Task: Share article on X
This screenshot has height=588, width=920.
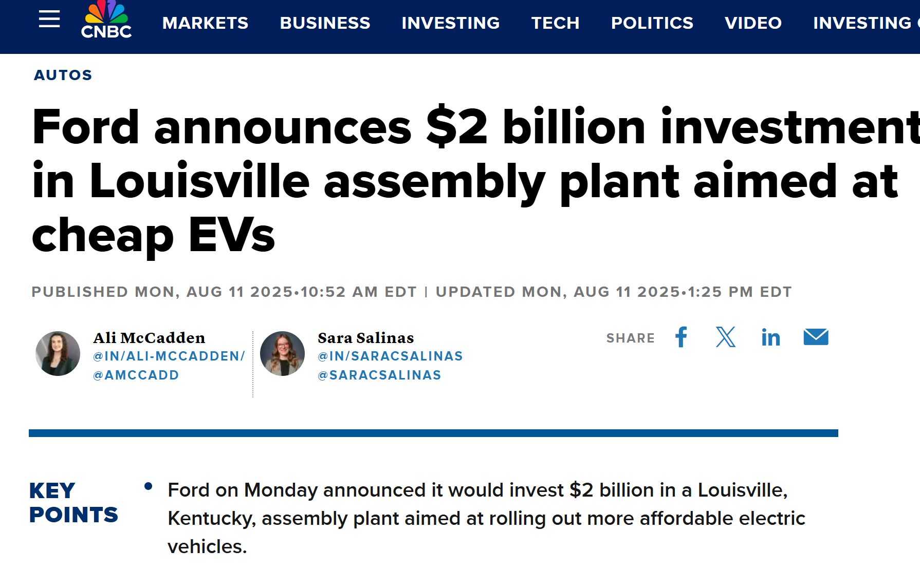Action: (x=725, y=337)
